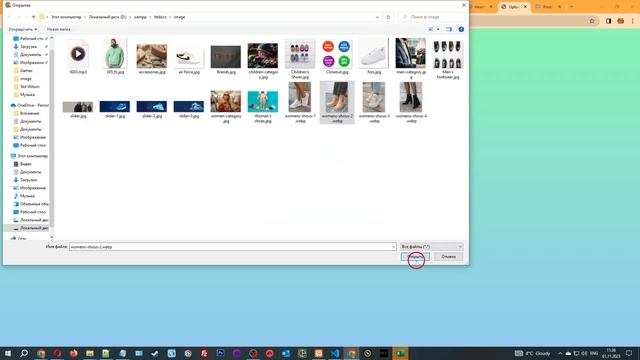Click 'xampp' in the breadcrumb path
This screenshot has height=360, width=640.
140,17
